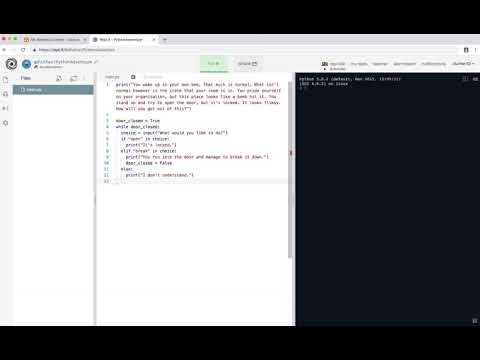This screenshot has height=360, width=480.
Task: Open the fifth header navigation link
Action: click(433, 64)
